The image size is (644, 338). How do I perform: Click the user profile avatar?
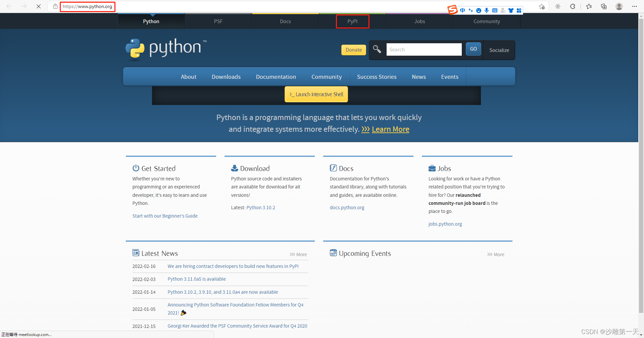point(619,6)
